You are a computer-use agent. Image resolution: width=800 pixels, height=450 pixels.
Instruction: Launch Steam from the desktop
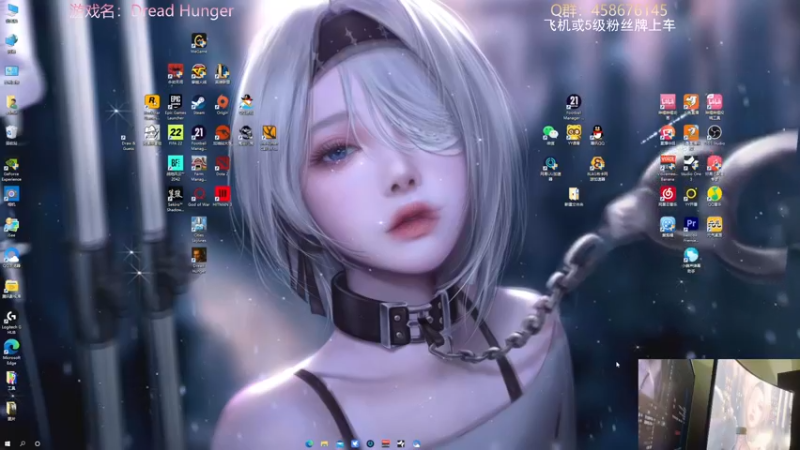[x=198, y=102]
